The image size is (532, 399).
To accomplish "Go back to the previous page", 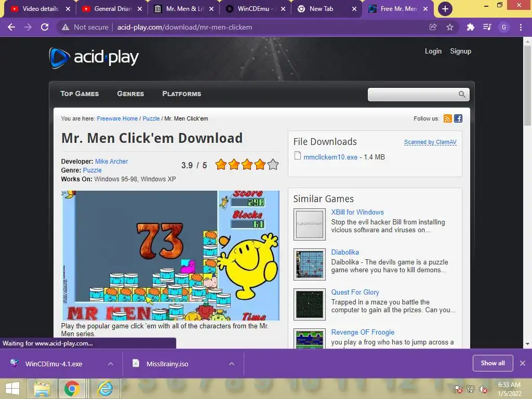I will tap(11, 27).
